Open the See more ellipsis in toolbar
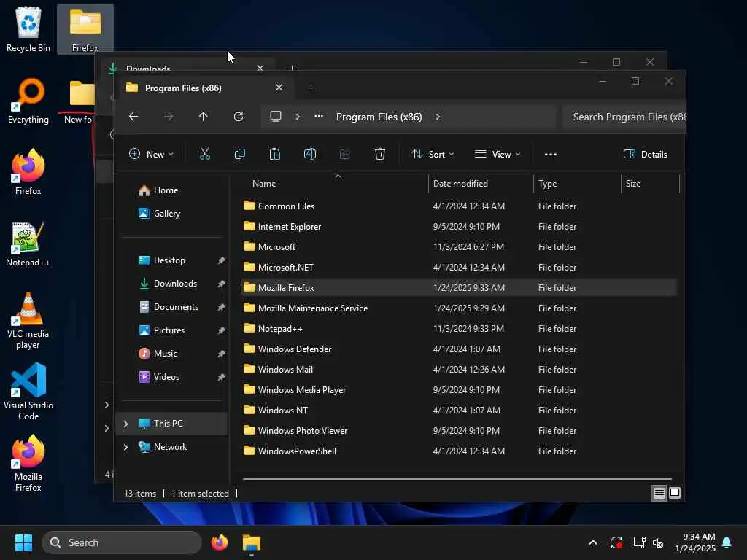The height and width of the screenshot is (560, 747). (x=551, y=155)
